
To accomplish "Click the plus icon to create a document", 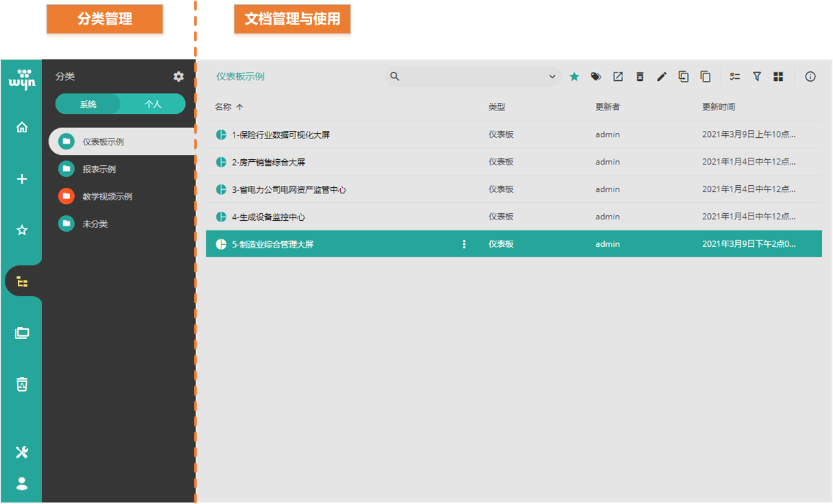I will tap(22, 179).
